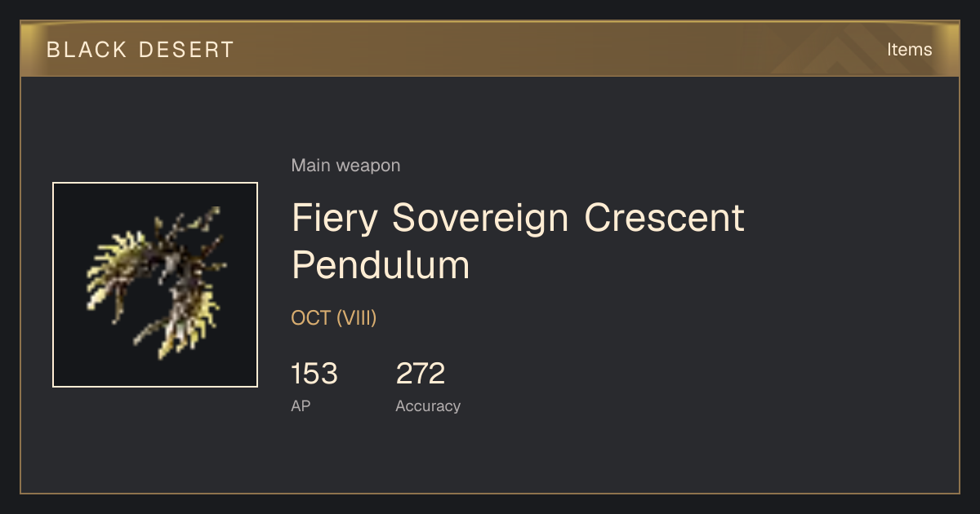Click the AP stat label
Viewport: 980px width, 514px height.
(301, 405)
